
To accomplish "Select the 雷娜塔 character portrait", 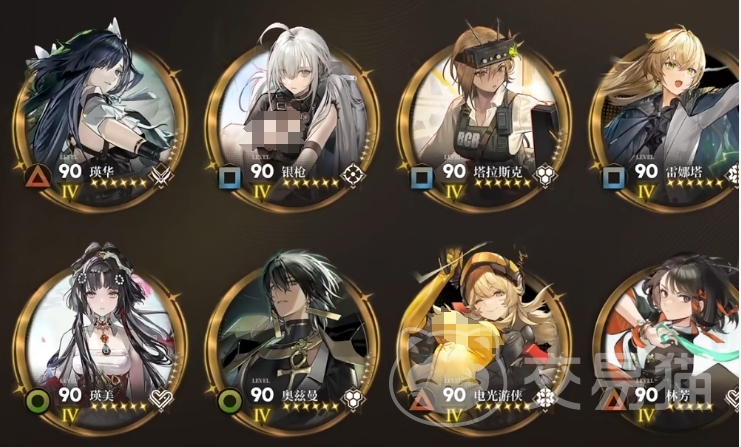I will coord(666,120).
